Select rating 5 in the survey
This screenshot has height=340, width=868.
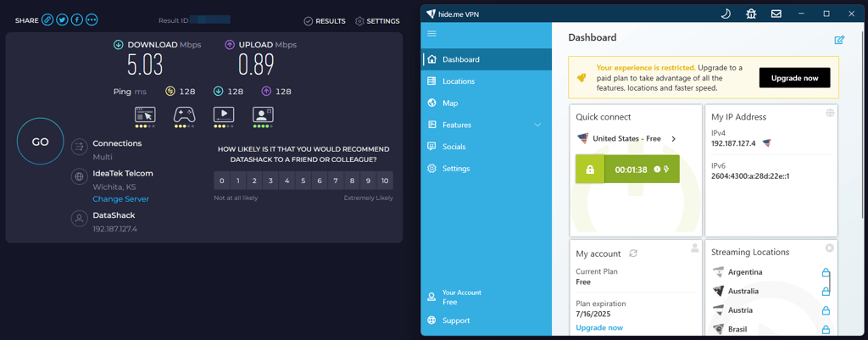tap(303, 181)
